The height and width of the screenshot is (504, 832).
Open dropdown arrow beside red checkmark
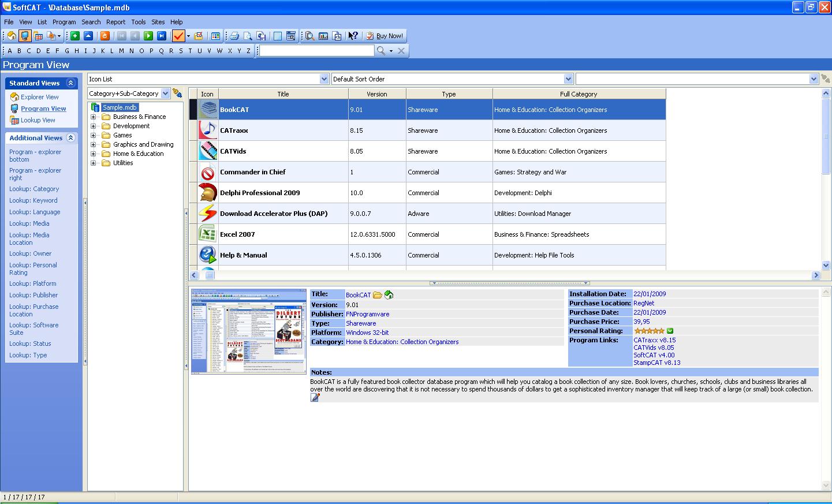pos(188,36)
